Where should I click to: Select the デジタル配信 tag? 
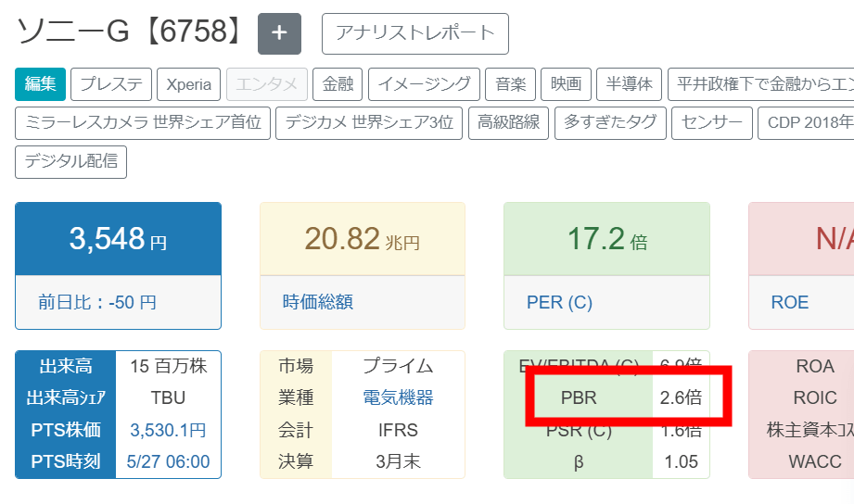70,161
